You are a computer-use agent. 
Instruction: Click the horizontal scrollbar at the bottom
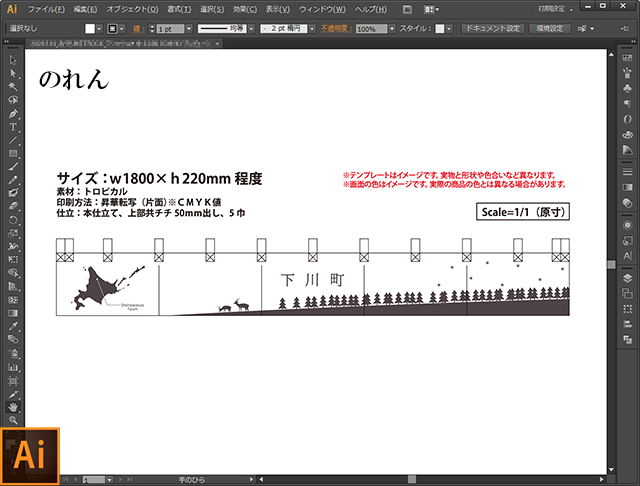coord(350,479)
